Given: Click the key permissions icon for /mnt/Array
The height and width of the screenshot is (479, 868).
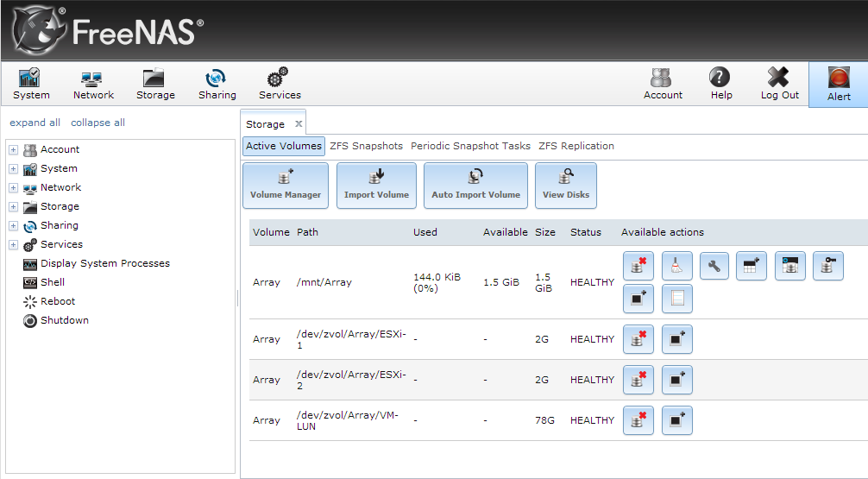Looking at the screenshot, I should 828,266.
